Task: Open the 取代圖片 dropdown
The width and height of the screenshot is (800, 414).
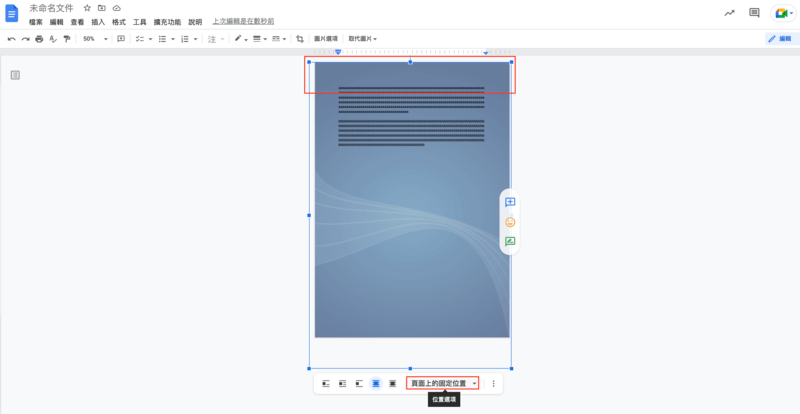Action: [363, 39]
